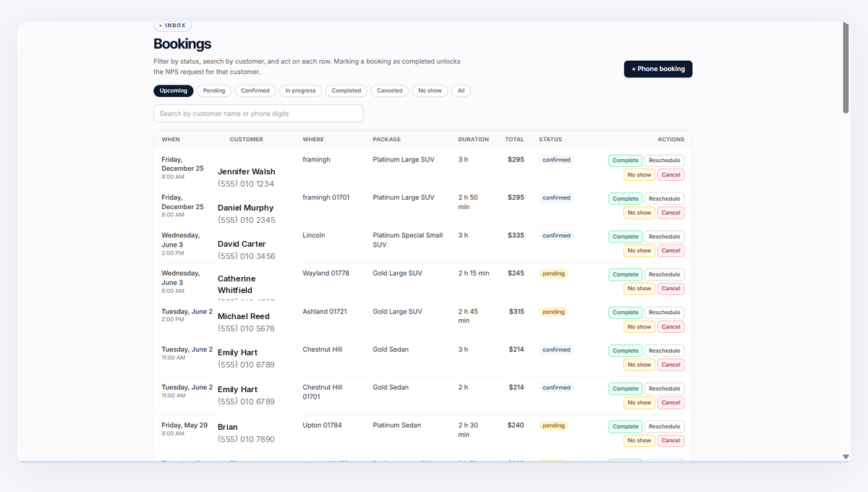Click the STATUS column header
Screen dimensions: 868x492
pos(550,139)
